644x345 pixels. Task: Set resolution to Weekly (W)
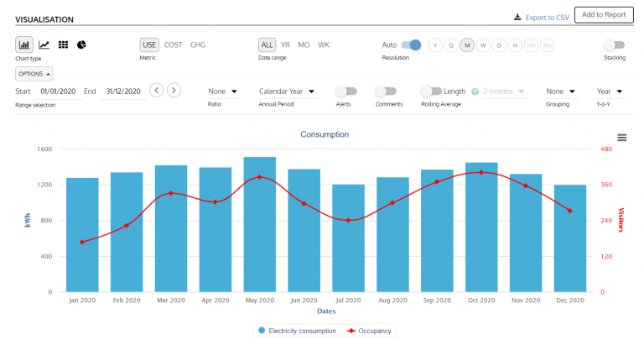pyautogui.click(x=483, y=45)
